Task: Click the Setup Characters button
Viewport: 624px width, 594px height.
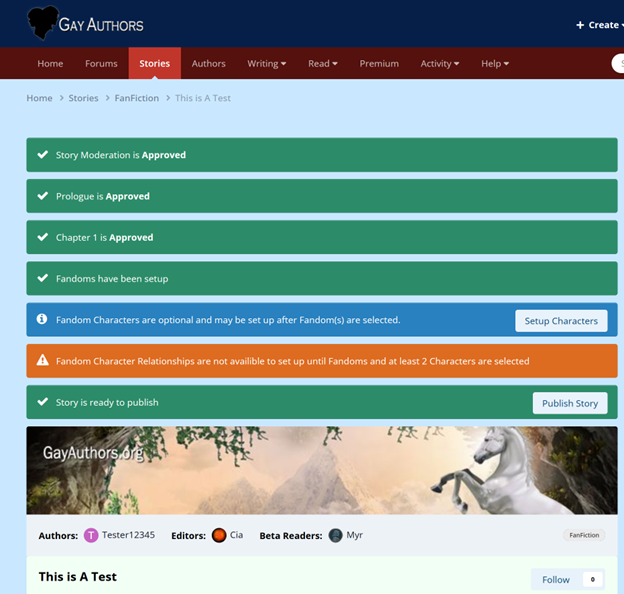Action: [x=561, y=321]
